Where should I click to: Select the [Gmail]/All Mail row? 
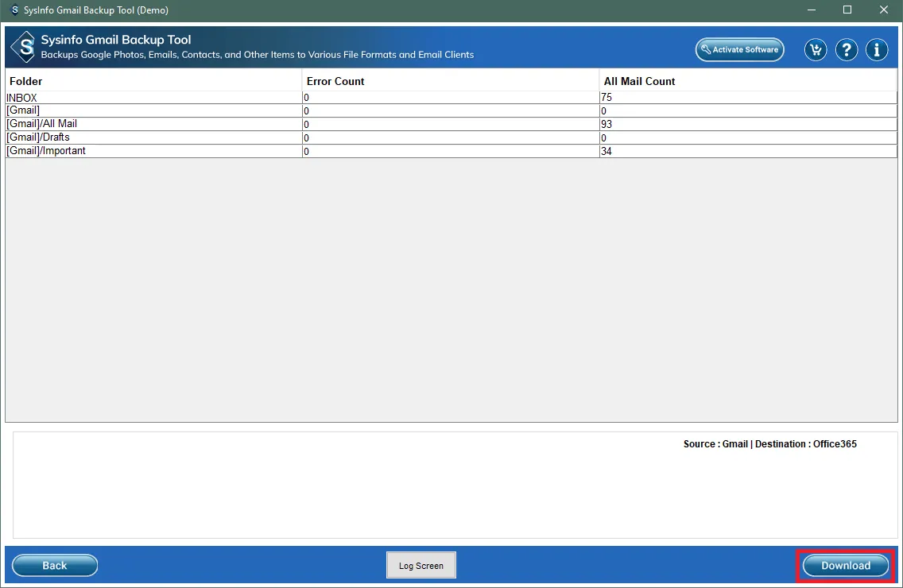(451, 124)
